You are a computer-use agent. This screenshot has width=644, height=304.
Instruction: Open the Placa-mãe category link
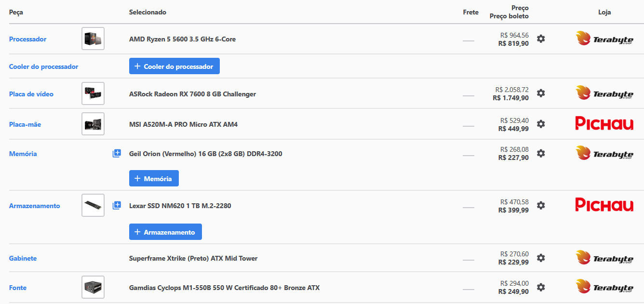click(25, 124)
